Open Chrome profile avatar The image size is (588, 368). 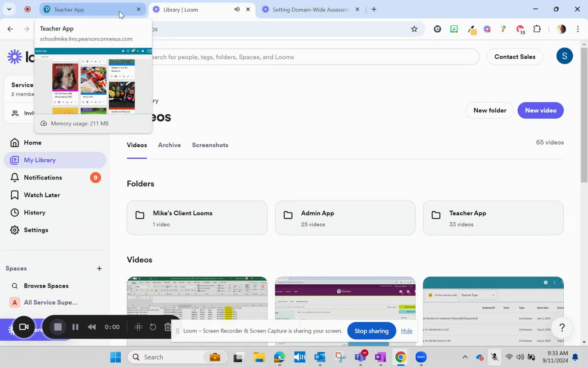click(561, 29)
